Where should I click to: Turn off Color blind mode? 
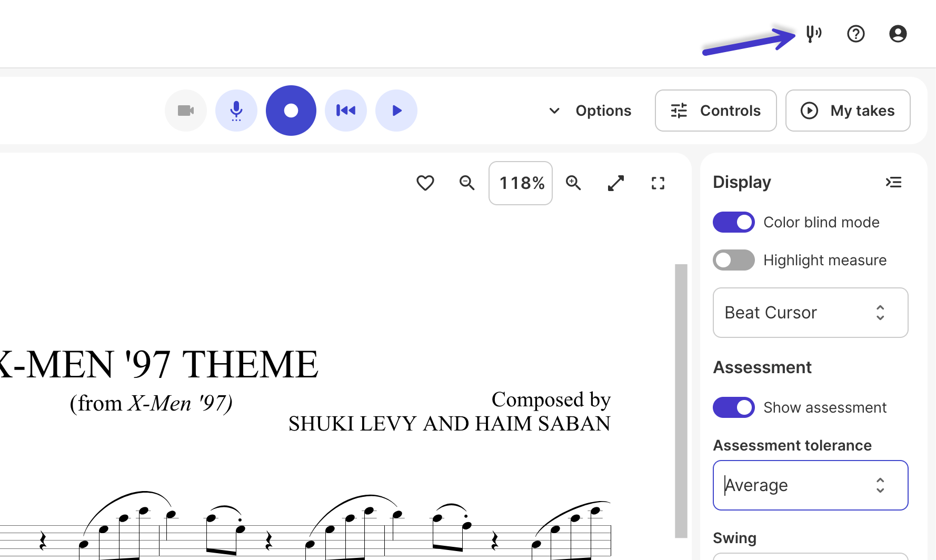(x=734, y=222)
